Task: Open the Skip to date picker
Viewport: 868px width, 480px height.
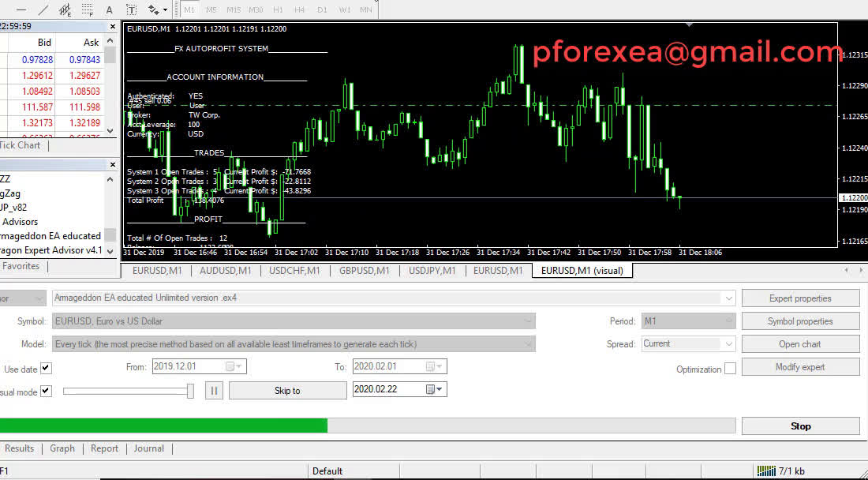Action: (x=431, y=390)
